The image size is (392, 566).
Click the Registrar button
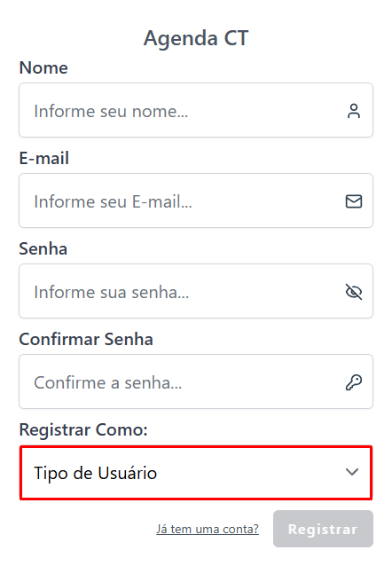[x=323, y=529]
